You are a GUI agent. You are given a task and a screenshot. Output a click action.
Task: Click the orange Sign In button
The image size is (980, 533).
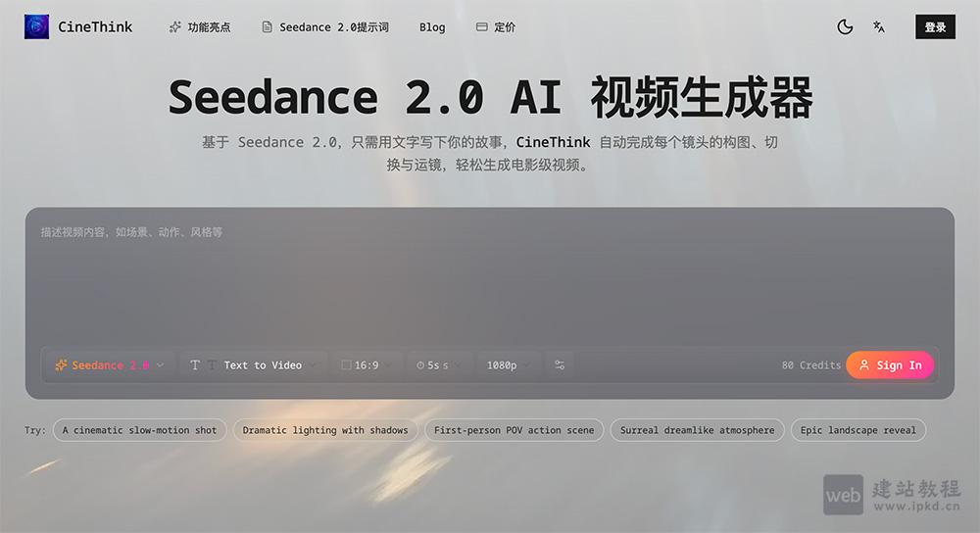(x=890, y=364)
